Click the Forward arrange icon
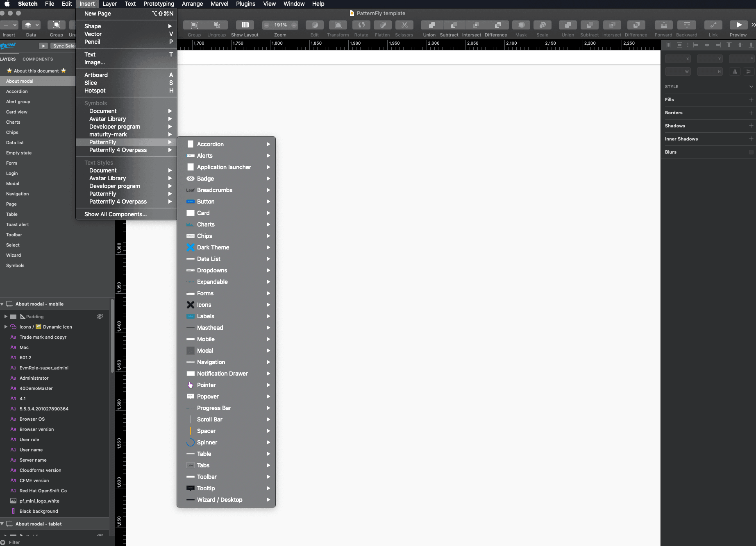This screenshot has width=756, height=546. point(663,25)
